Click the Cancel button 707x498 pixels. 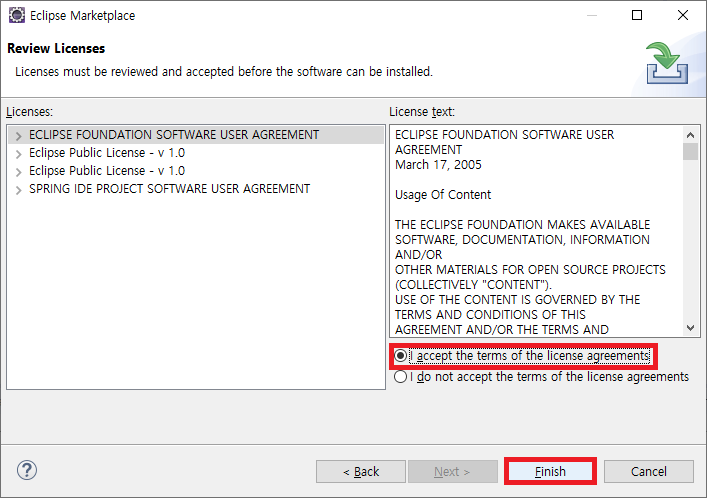click(x=648, y=471)
